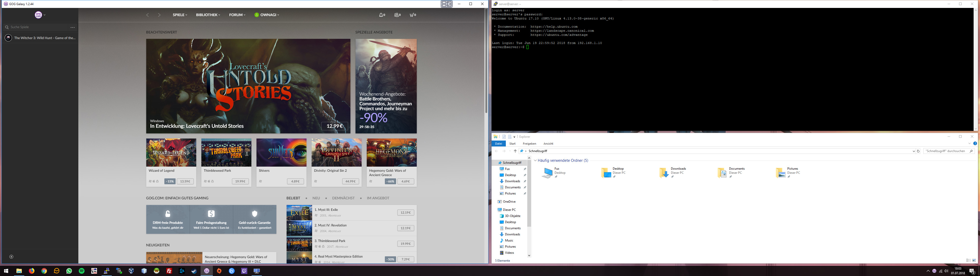Click the Explorer Schnellzugriff durchsuchen search box

point(949,151)
